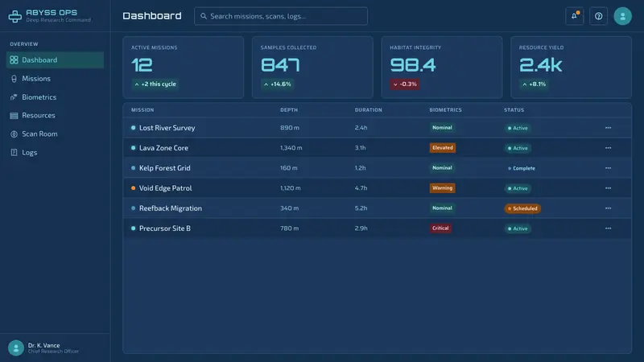Focus the search missions, scans, logs field
This screenshot has height=362, width=644.
[281, 16]
